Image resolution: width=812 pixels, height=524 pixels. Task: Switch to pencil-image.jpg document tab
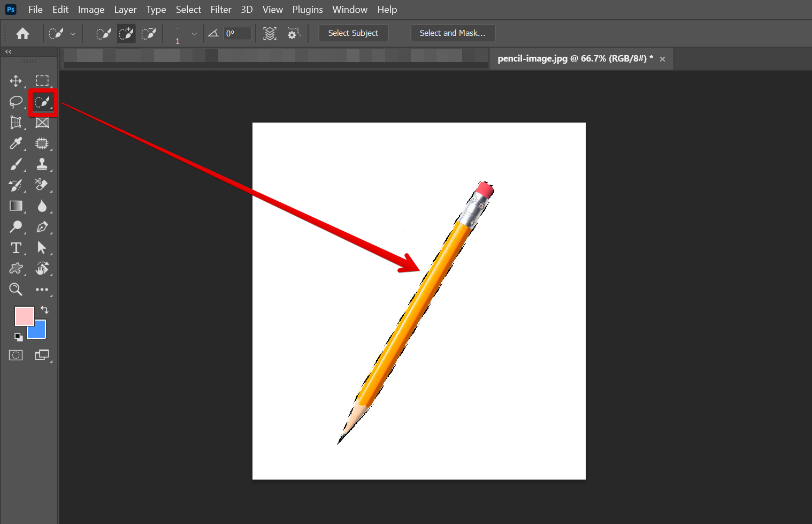click(x=574, y=59)
